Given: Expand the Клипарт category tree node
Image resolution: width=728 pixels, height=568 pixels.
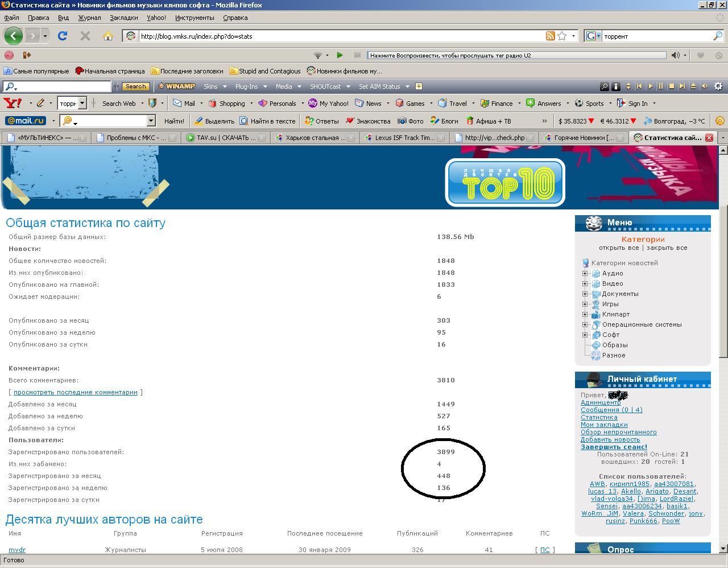Looking at the screenshot, I should [x=585, y=314].
